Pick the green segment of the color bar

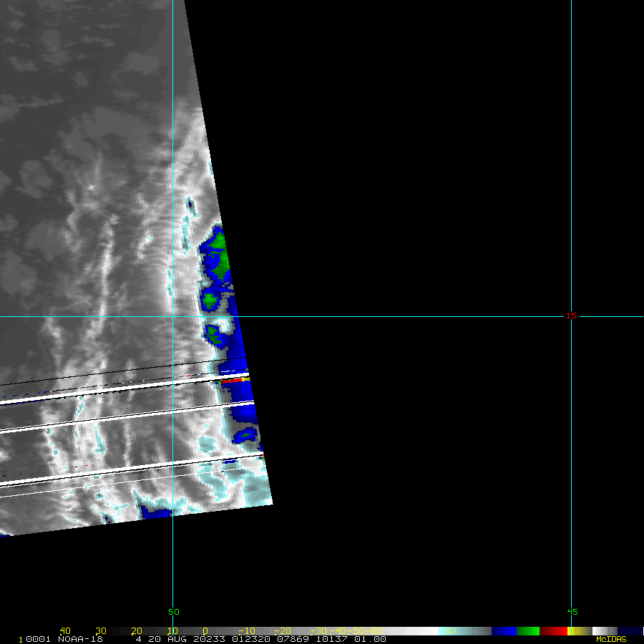tap(527, 631)
